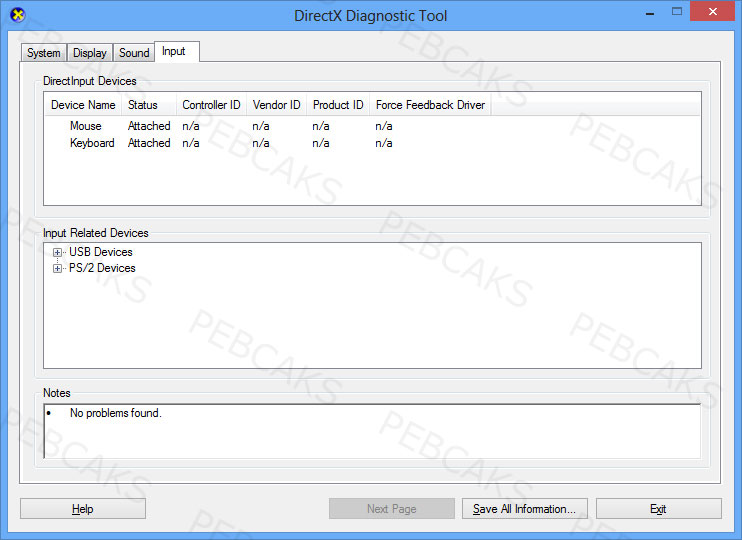Go to the Sound tab

click(x=134, y=53)
